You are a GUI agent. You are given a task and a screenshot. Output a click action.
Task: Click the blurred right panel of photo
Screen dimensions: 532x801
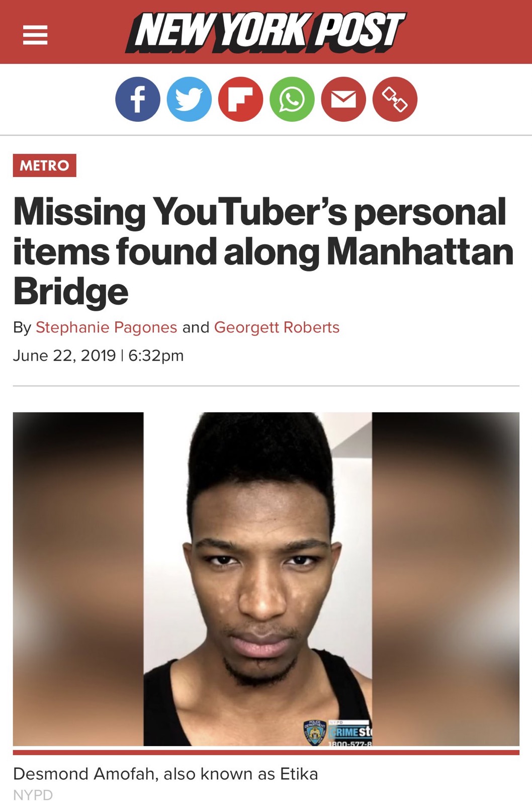tap(446, 579)
